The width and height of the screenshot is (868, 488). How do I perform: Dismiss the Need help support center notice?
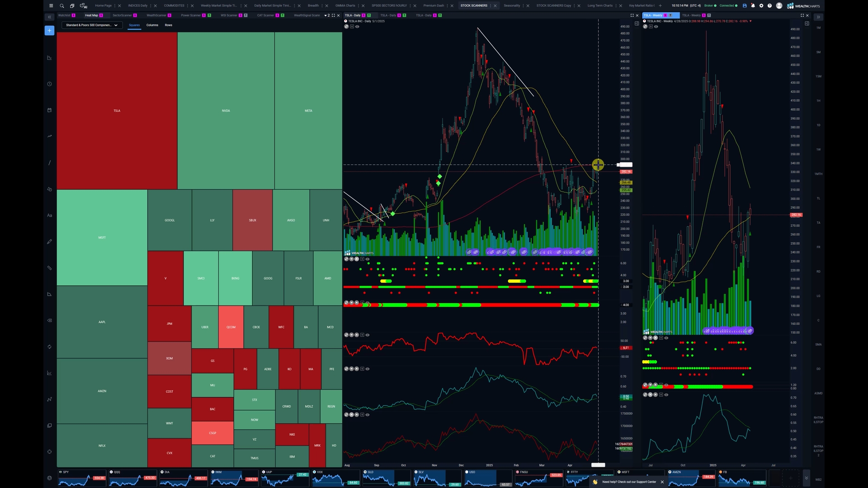pyautogui.click(x=662, y=482)
